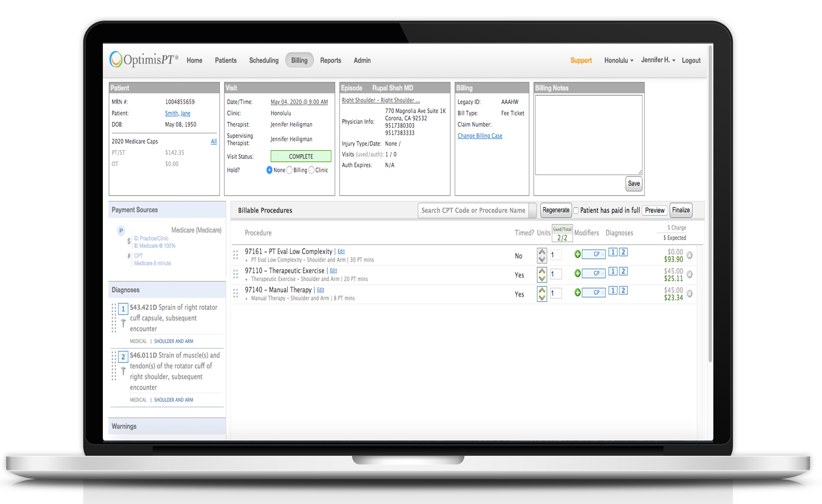Screen dimensions: 822x504
Task: Grab drag handle of 97110 procedure row
Action: pos(236,274)
